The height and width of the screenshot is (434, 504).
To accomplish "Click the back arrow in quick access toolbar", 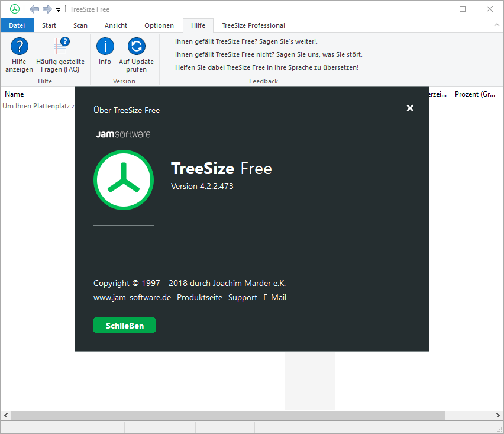I will coord(34,9).
